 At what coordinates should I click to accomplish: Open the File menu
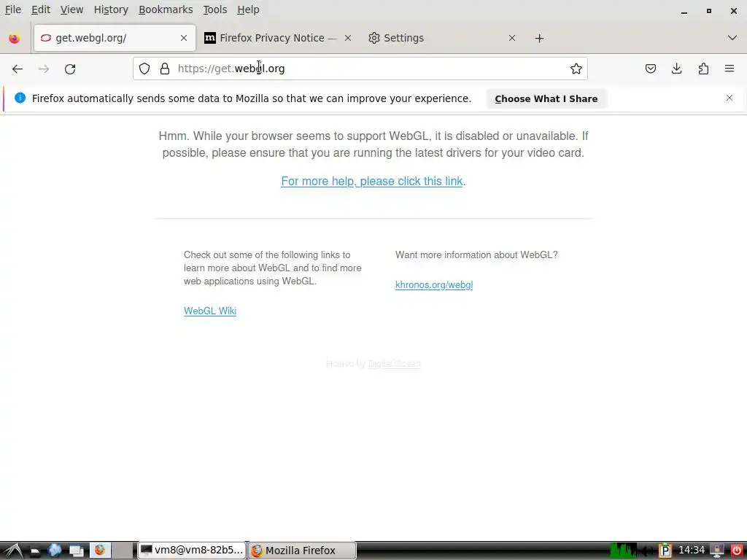click(x=13, y=9)
